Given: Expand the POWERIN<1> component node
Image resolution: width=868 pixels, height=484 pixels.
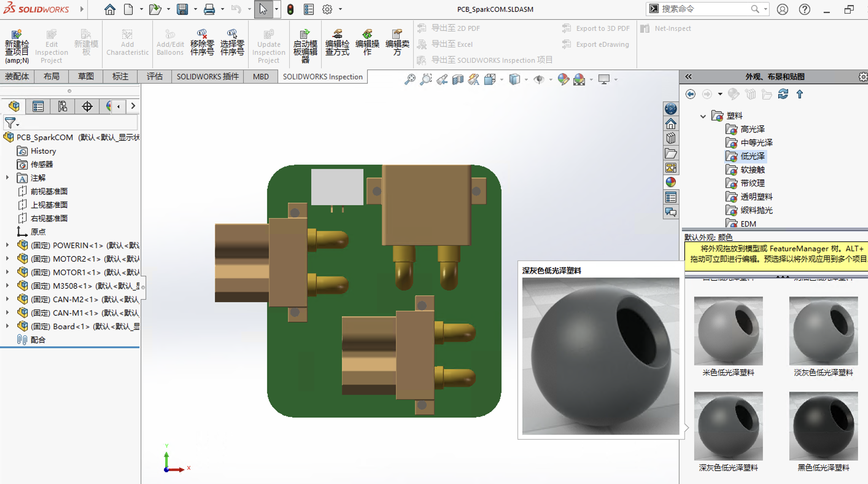Looking at the screenshot, I should [7, 245].
